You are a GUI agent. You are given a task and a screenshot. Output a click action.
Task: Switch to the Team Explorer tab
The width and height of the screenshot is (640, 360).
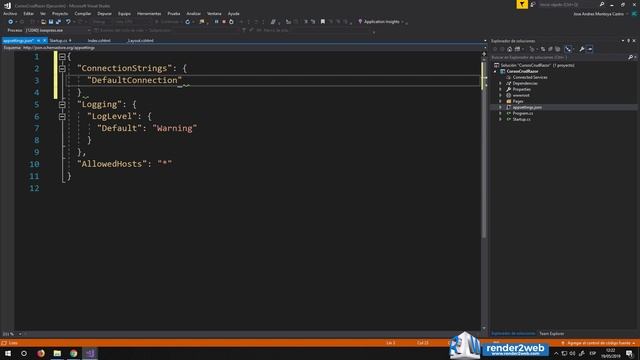point(551,333)
